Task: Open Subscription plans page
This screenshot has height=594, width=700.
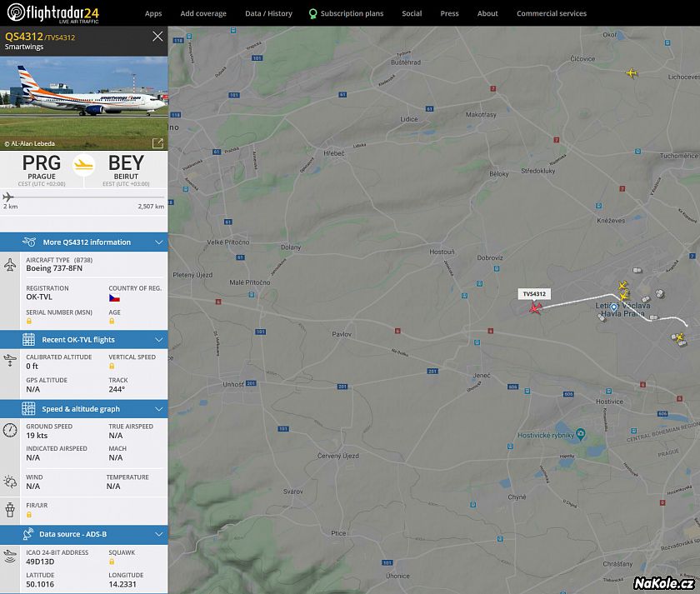Action: pos(347,13)
